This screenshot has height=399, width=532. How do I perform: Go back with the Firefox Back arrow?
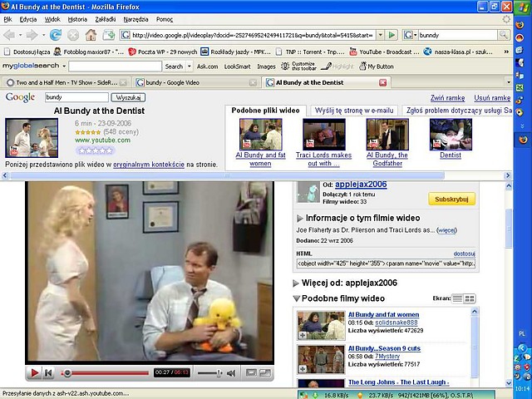(x=9, y=35)
